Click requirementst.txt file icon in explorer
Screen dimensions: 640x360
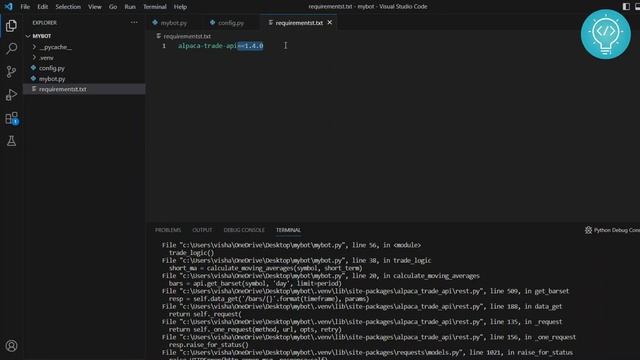[x=34, y=89]
